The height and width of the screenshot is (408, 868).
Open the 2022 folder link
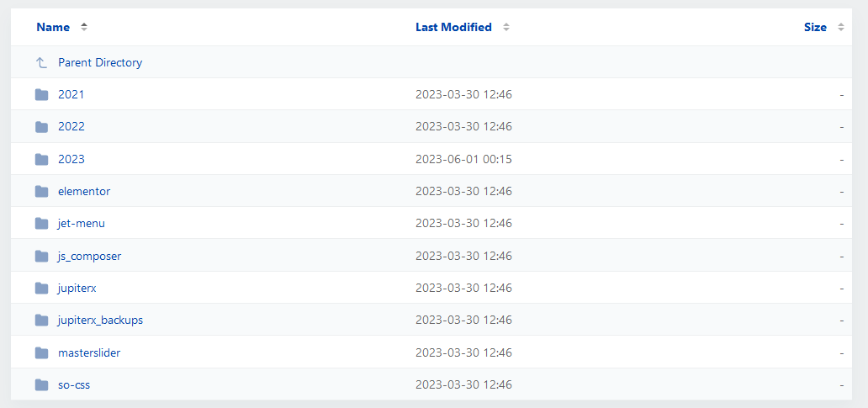tap(71, 127)
